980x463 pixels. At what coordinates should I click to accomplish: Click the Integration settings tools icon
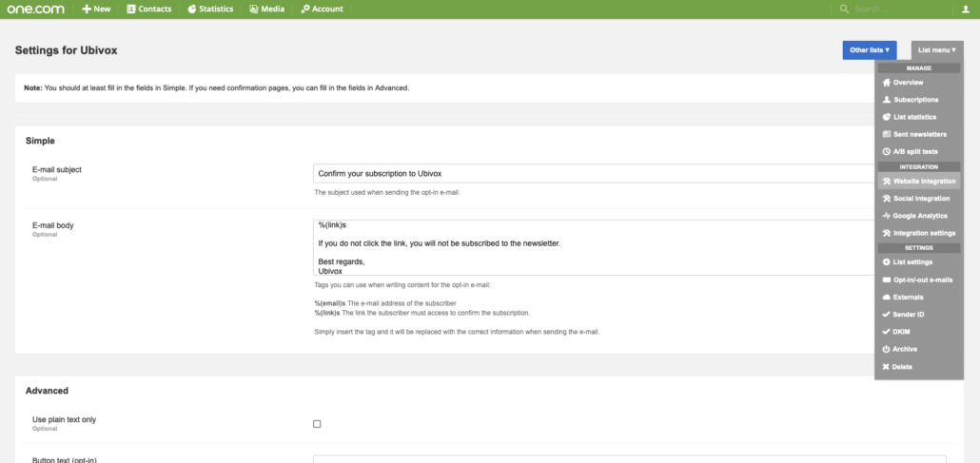tap(886, 233)
